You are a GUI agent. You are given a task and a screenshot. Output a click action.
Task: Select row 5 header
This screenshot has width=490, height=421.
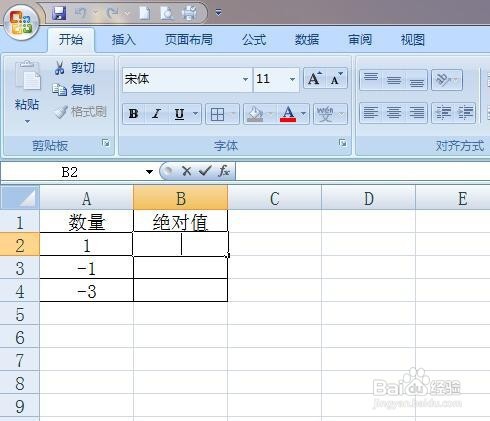point(20,314)
